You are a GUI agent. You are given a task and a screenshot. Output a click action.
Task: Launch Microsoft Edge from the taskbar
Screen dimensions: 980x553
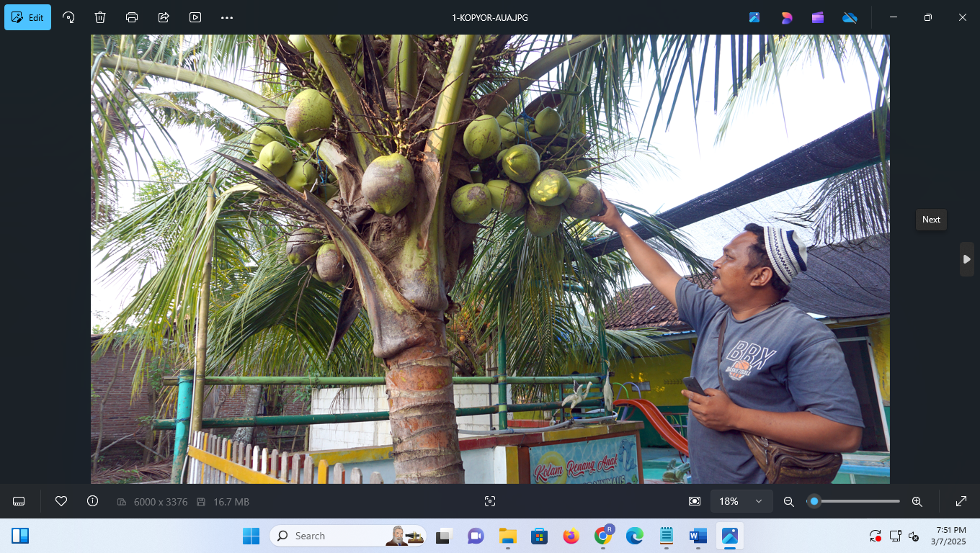(x=635, y=536)
